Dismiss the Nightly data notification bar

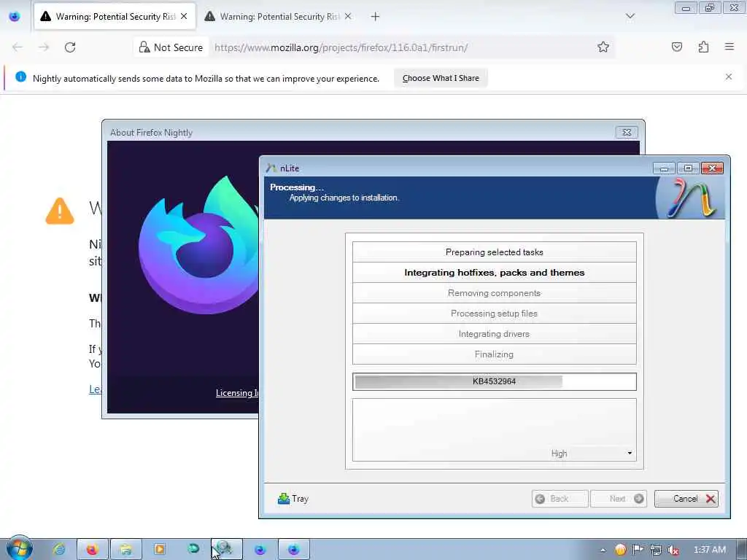(729, 77)
